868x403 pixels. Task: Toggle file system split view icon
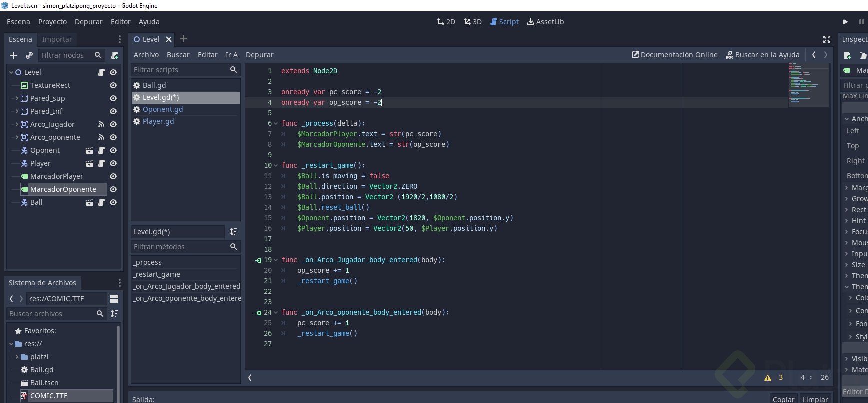(114, 299)
